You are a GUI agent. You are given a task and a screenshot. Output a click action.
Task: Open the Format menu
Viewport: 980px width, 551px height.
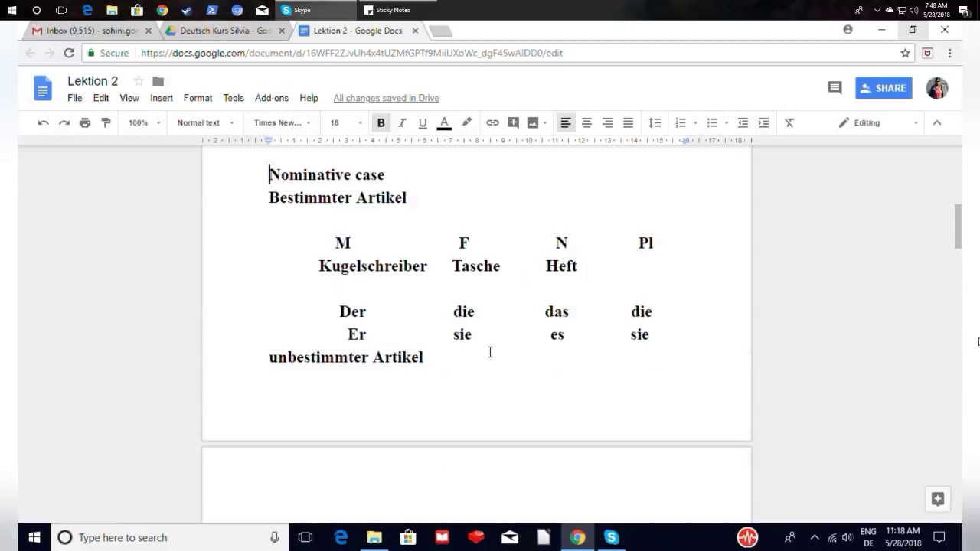point(198,98)
